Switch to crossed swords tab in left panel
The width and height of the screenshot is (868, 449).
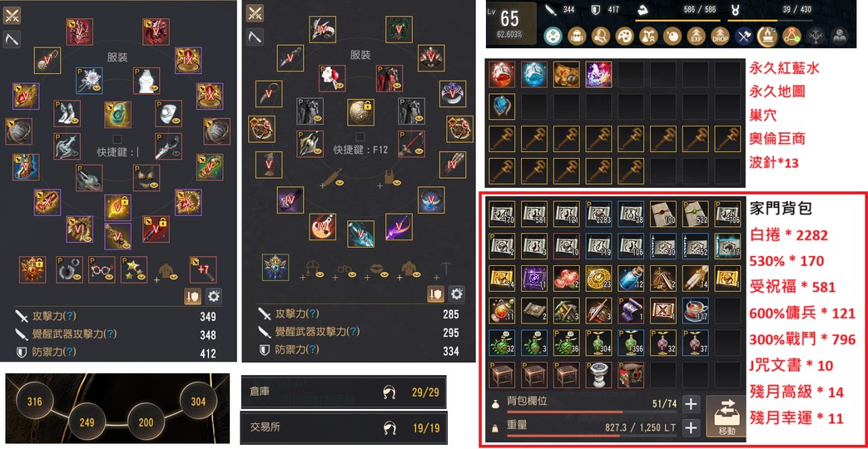click(x=12, y=15)
